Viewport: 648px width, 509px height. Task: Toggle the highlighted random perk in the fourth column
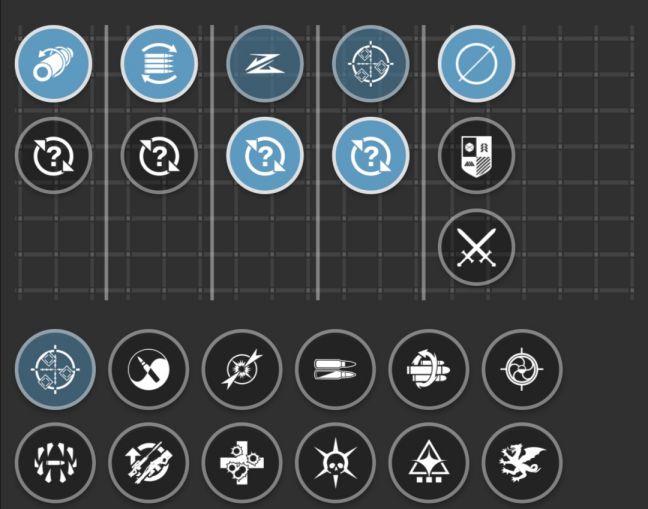click(x=371, y=155)
